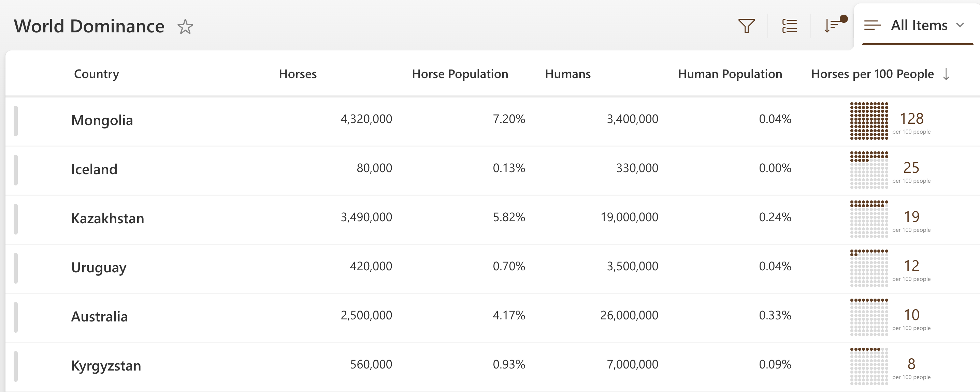Image resolution: width=980 pixels, height=392 pixels.
Task: Select the Iceland row handle
Action: 16,170
